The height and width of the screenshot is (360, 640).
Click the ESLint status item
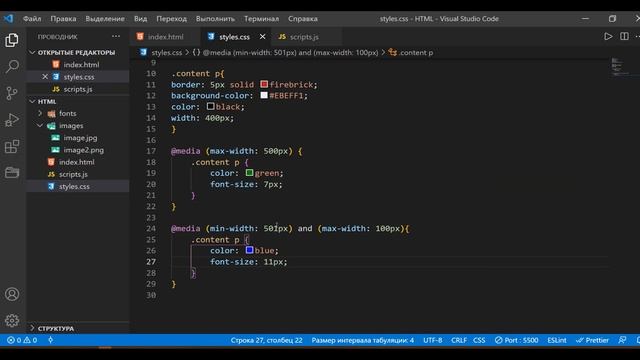[x=557, y=340]
